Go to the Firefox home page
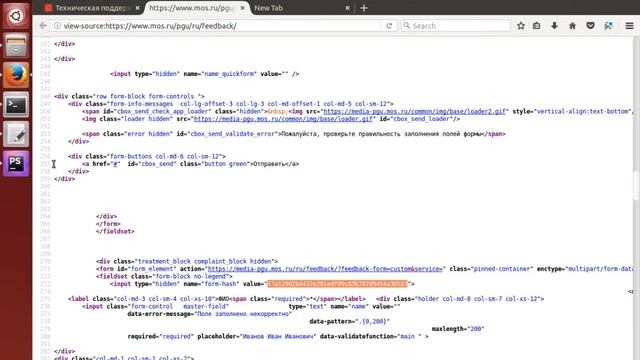 572,26
